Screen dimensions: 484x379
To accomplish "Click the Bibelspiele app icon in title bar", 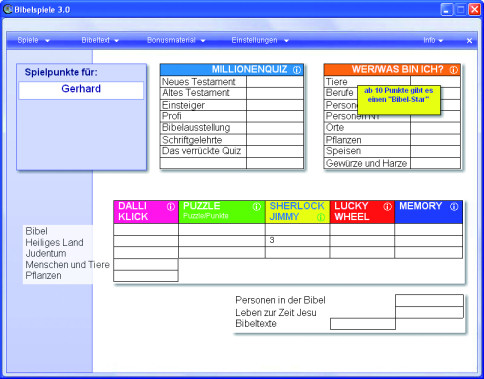I will (x=8, y=9).
